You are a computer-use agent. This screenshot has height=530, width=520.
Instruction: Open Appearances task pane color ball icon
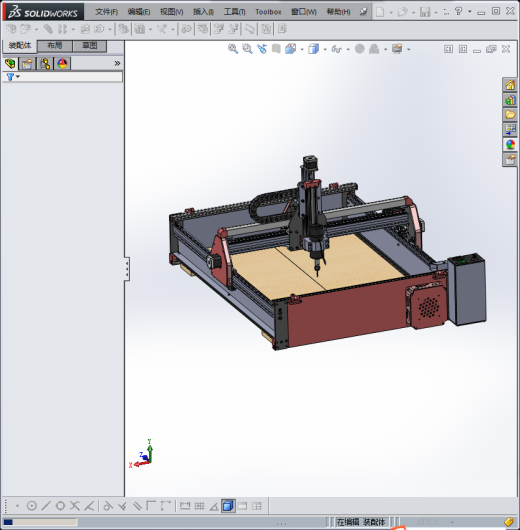click(510, 144)
